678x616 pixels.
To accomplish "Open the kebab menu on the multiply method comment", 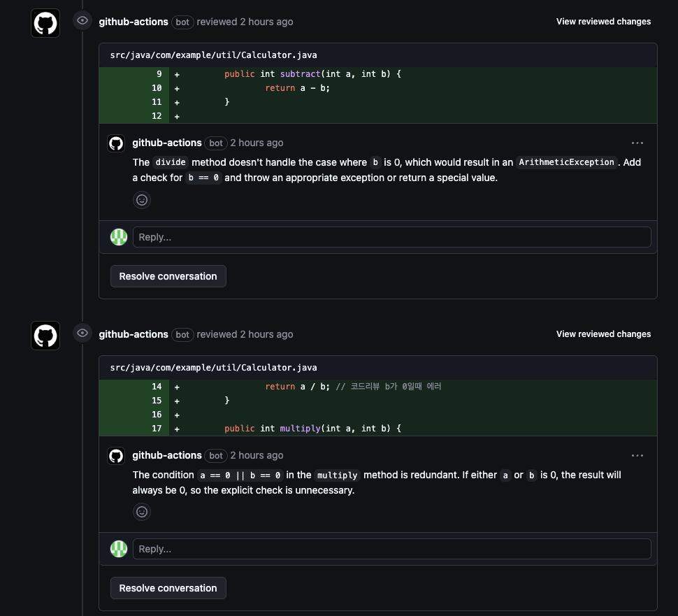I will tap(637, 455).
